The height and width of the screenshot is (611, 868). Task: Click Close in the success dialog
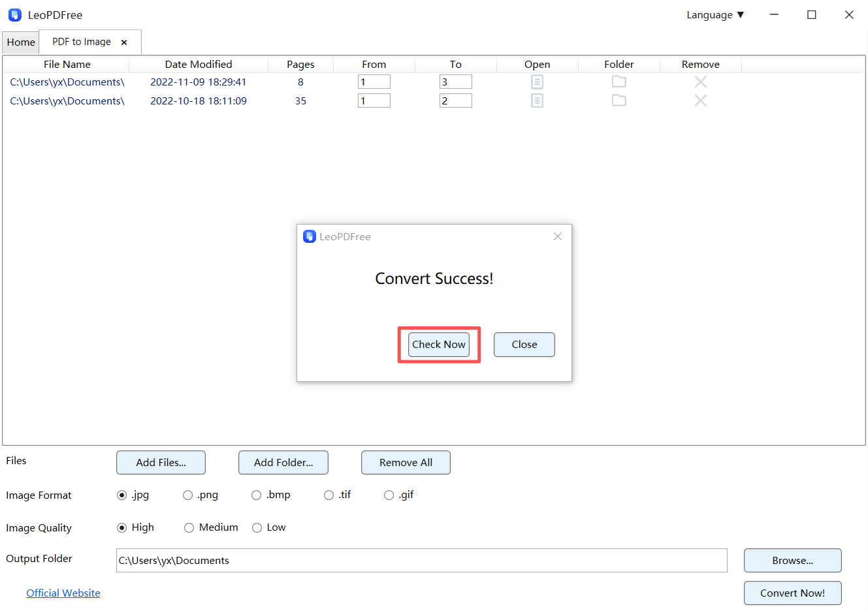point(524,345)
